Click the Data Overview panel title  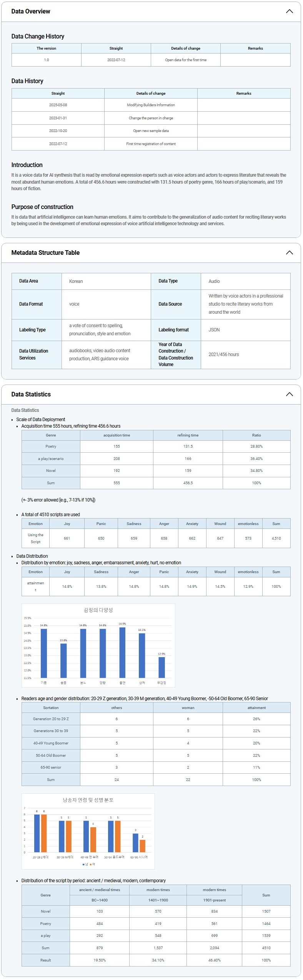click(31, 11)
